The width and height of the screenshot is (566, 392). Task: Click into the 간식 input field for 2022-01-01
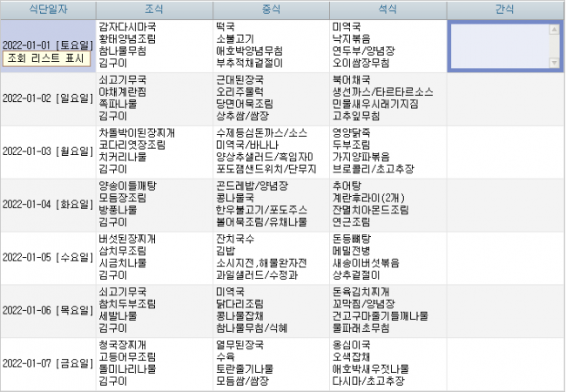(x=498, y=46)
